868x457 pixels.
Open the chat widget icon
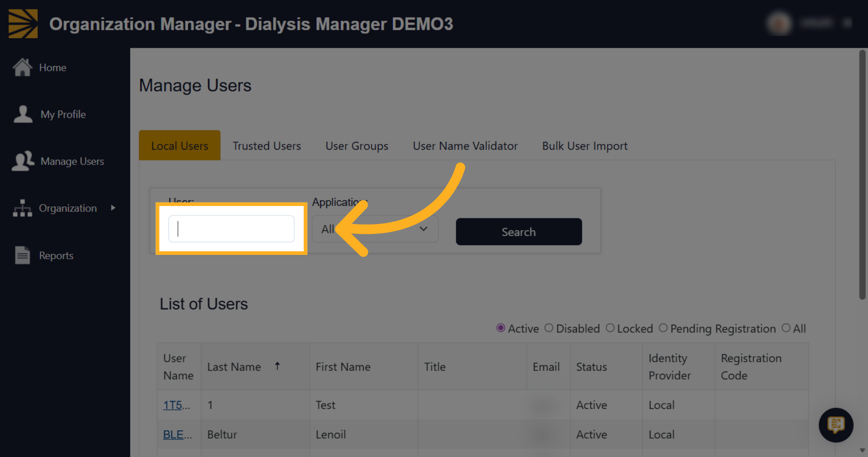coord(836,425)
